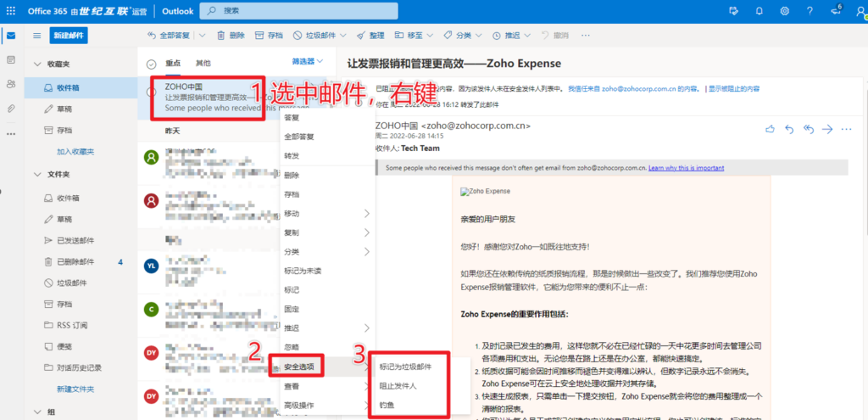Click the 新建邮件 new mail button

[x=69, y=36]
